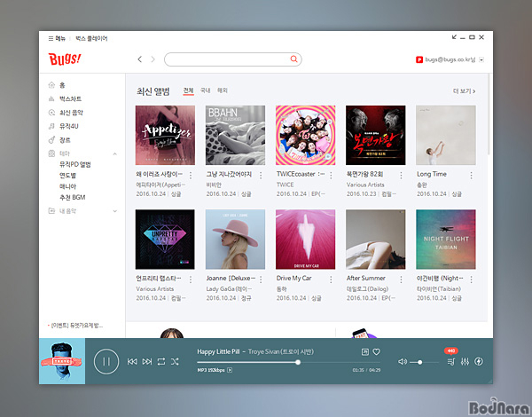Open the Long Time album cover
This screenshot has height=417, width=532.
(x=446, y=135)
